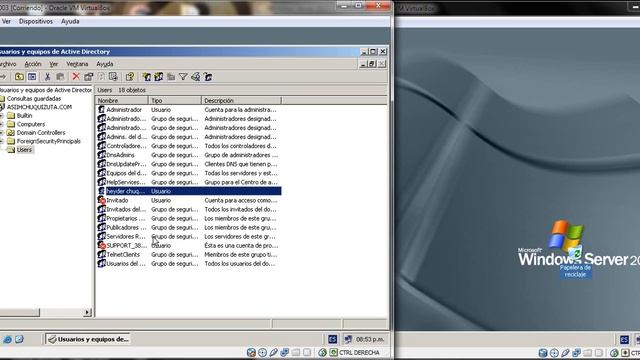Select the SUPPORT_38... user row
640x360 pixels.
click(189, 246)
